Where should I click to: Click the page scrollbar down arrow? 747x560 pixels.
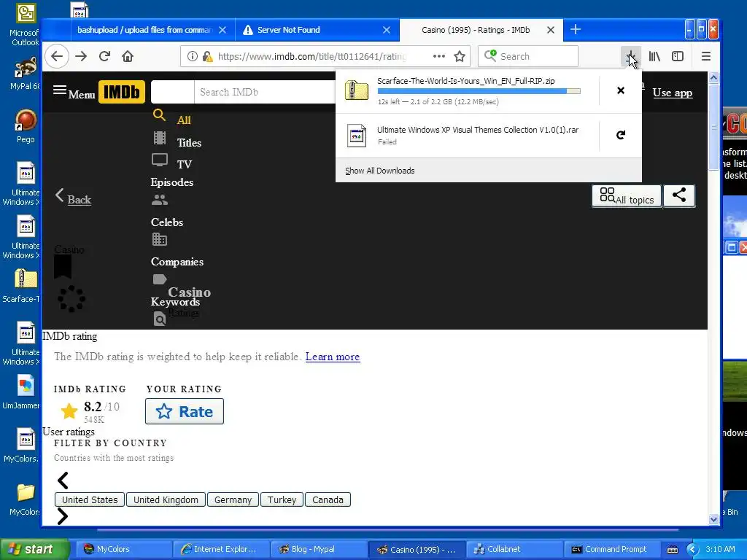713,519
